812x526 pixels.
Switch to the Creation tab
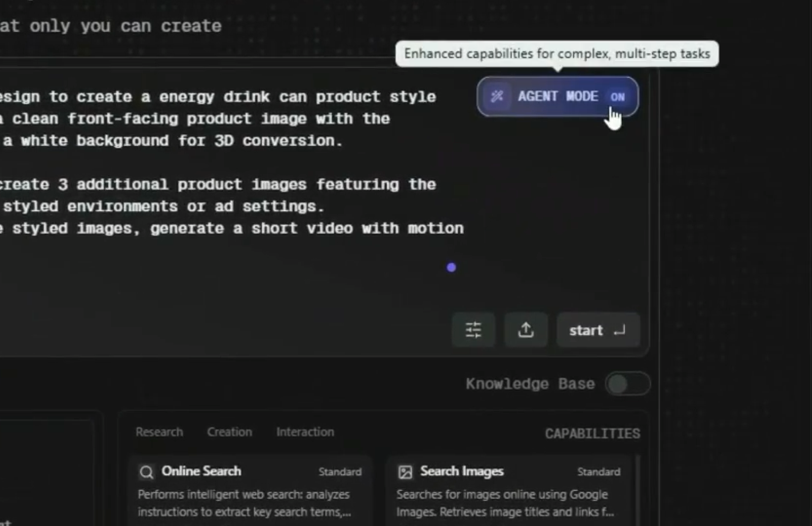pos(230,432)
